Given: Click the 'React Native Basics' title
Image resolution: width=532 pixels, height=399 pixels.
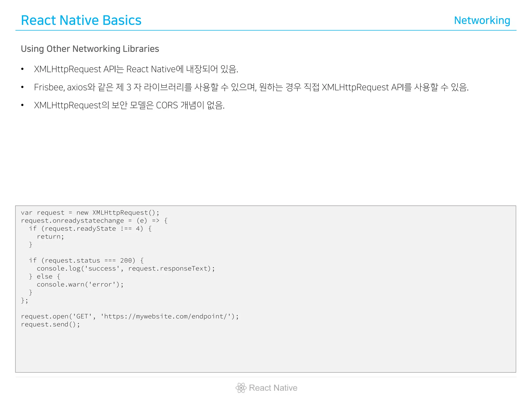Looking at the screenshot, I should (x=81, y=20).
